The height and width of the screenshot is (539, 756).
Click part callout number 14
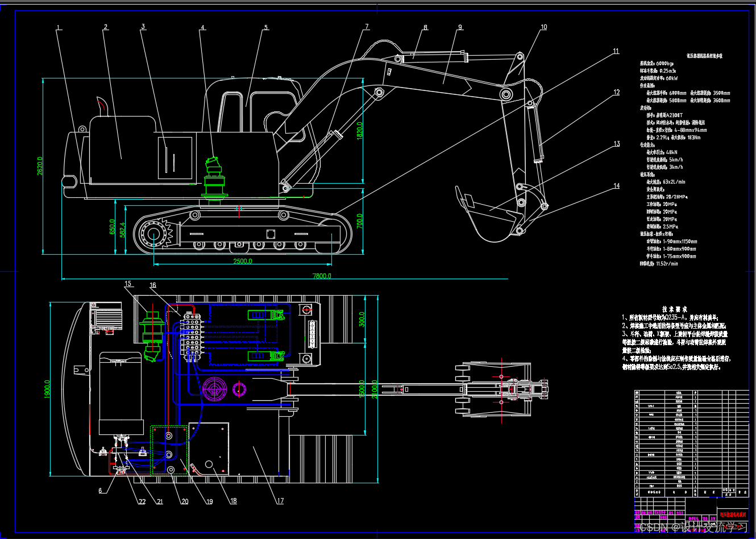pyautogui.click(x=616, y=186)
